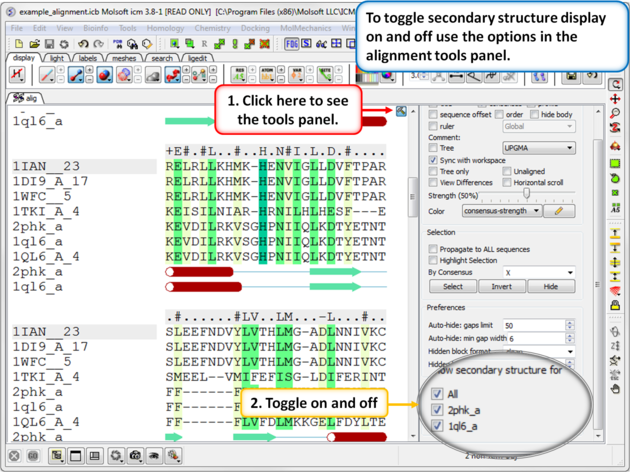Click the color edit pencil button
The height and width of the screenshot is (472, 630).
point(560,211)
